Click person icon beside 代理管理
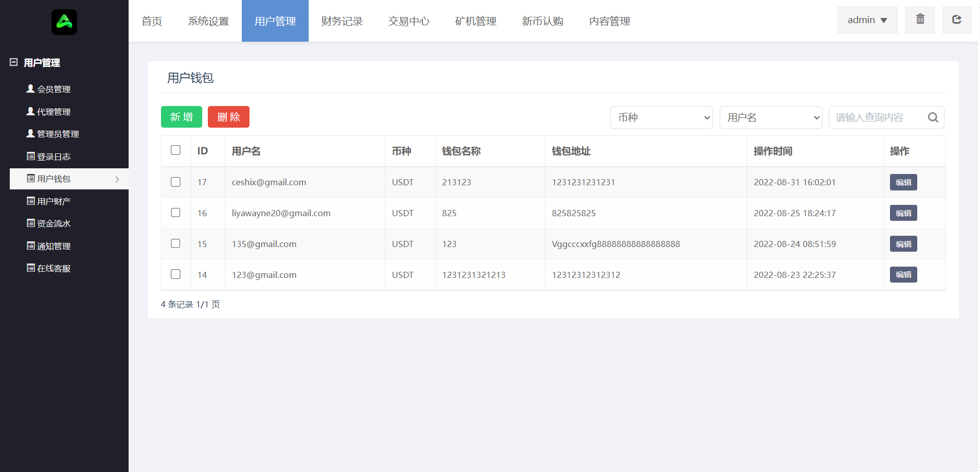Viewport: 980px width, 472px height. click(30, 111)
